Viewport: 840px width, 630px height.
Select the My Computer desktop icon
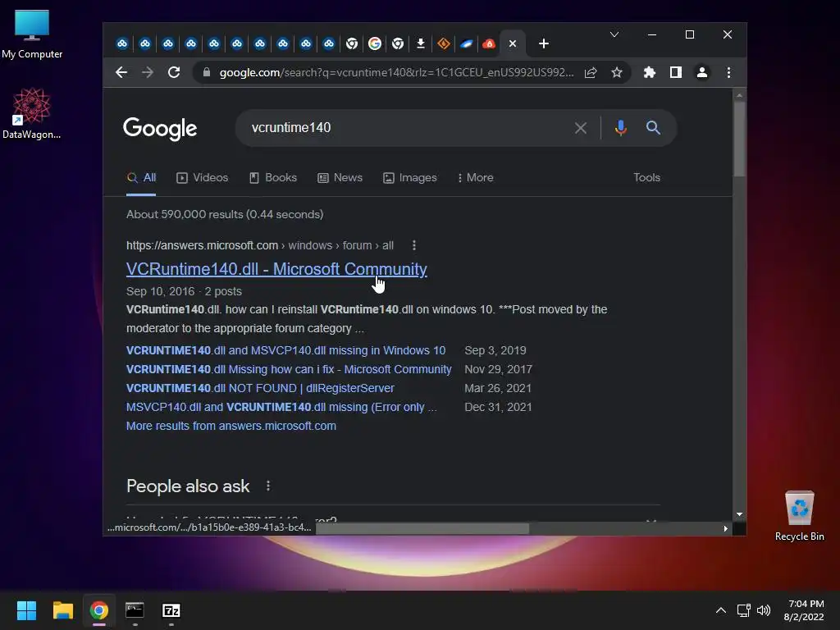click(x=32, y=34)
